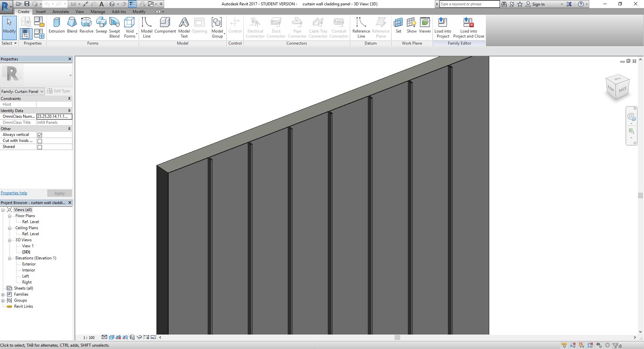Image resolution: width=644 pixels, height=349 pixels.
Task: Select the Blend form tool
Action: coord(72,26)
